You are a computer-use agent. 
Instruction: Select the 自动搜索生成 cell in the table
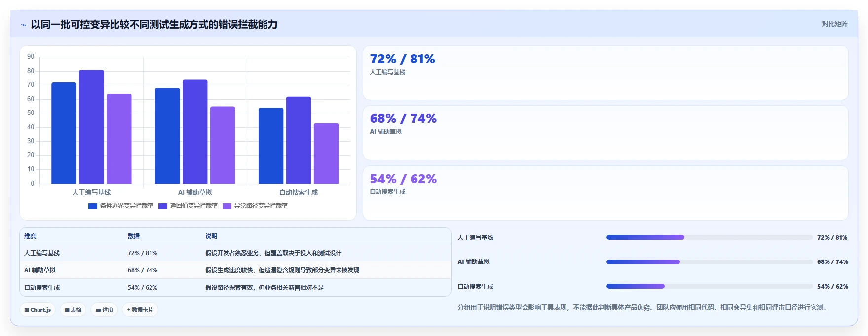pyautogui.click(x=42, y=288)
